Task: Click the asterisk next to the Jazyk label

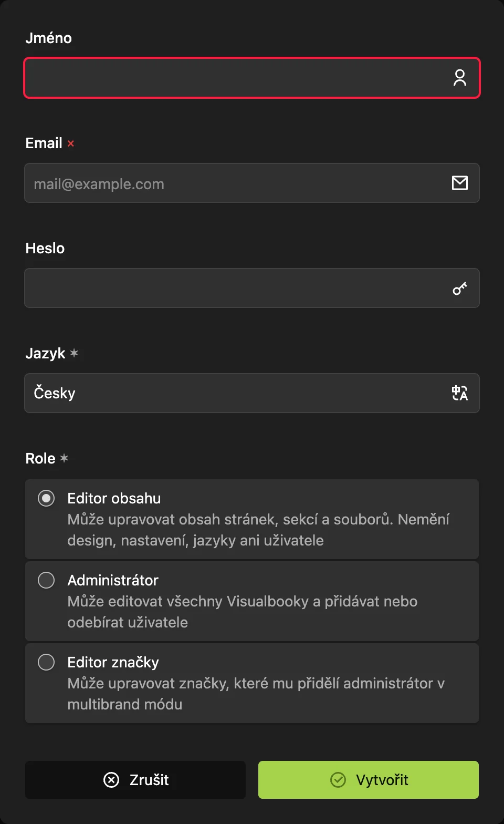Action: (74, 353)
